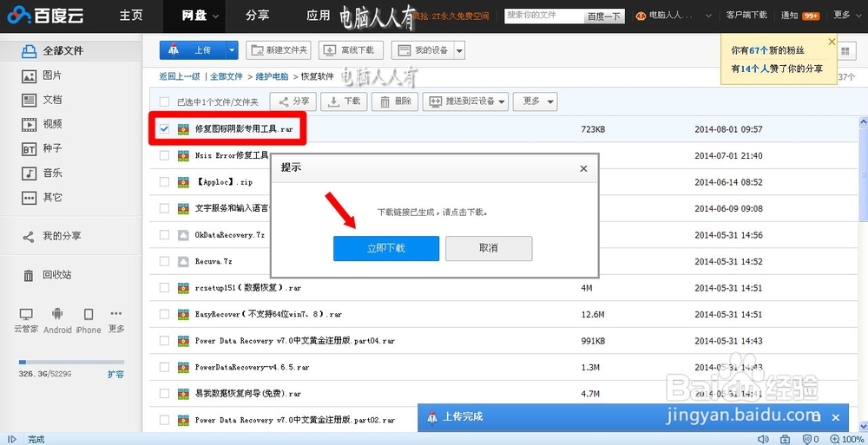Expand 推送到云设备 dropdown
This screenshot has width=868, height=445.
click(502, 101)
